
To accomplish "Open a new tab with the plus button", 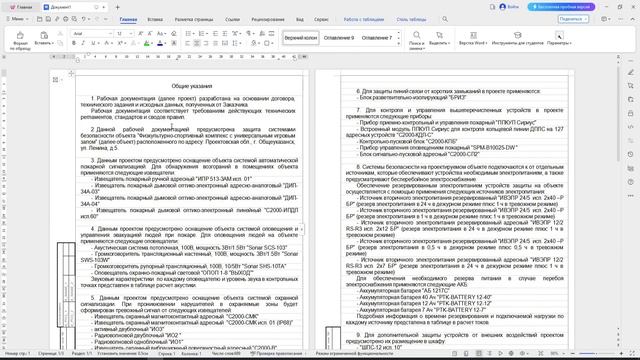I will tap(118, 7).
